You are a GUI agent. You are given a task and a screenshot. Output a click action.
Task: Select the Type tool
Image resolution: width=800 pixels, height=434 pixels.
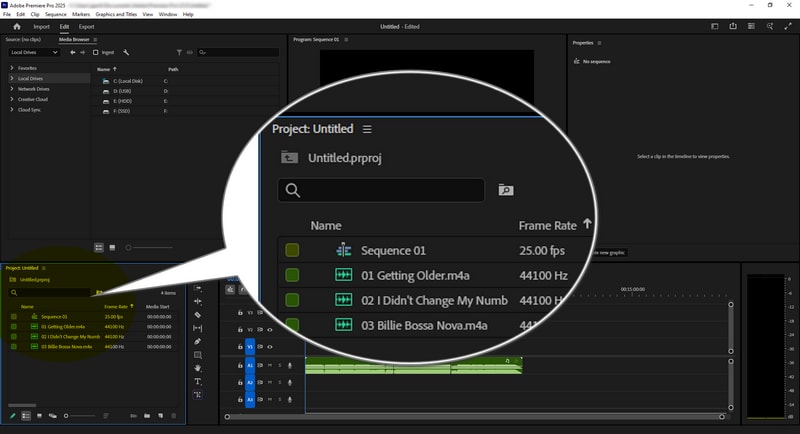tap(197, 381)
